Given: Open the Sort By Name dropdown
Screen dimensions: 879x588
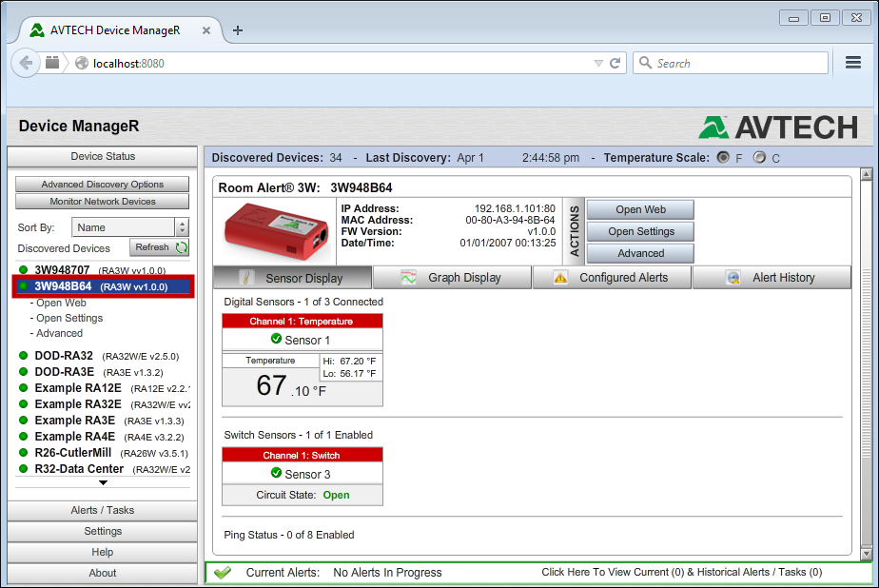Looking at the screenshot, I should (x=182, y=227).
